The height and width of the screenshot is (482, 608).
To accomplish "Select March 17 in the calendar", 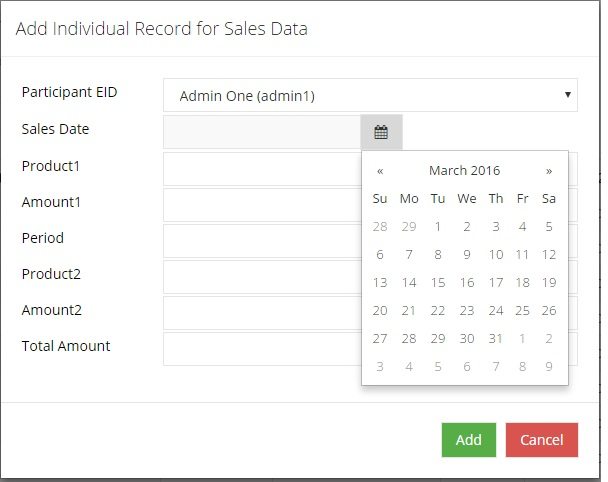I will point(496,283).
